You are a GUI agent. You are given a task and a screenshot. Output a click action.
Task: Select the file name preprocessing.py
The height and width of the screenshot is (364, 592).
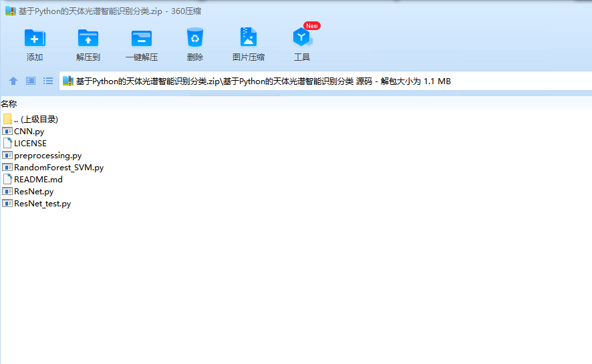click(x=48, y=156)
